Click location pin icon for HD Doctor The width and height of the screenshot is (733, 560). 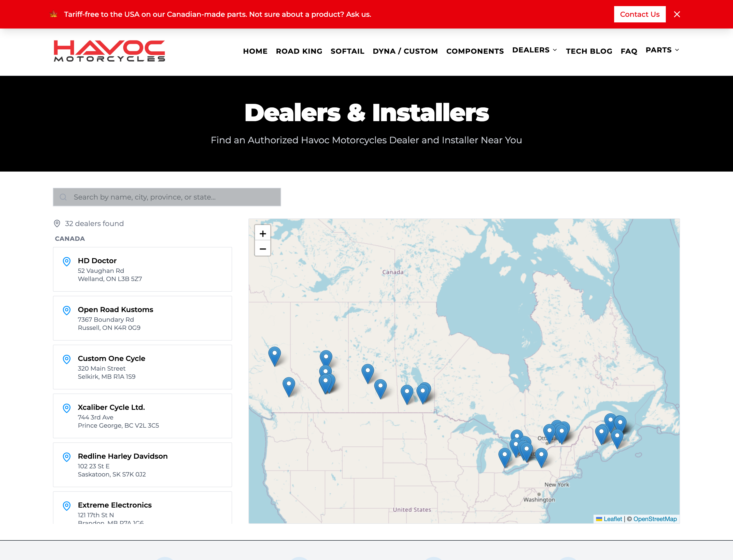pyautogui.click(x=67, y=261)
